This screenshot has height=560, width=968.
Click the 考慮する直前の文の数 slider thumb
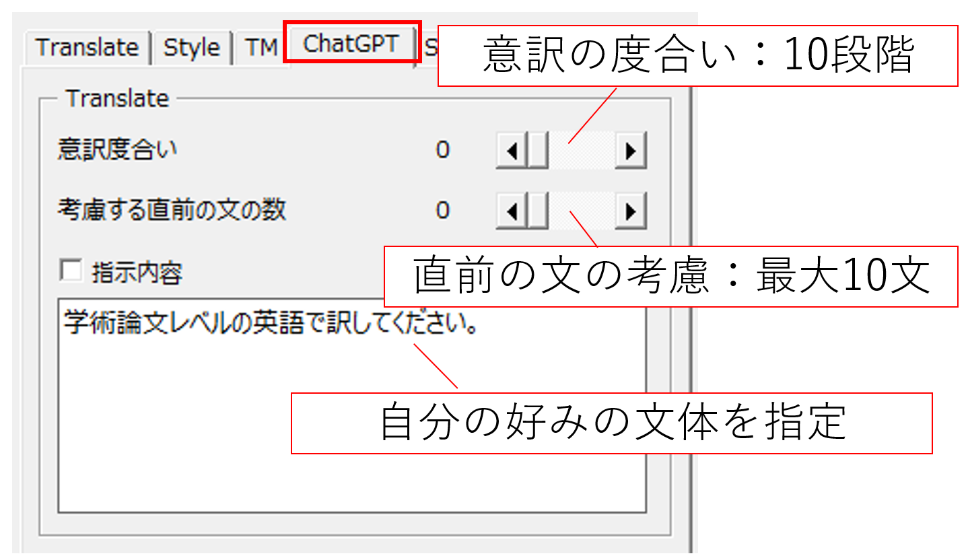tap(537, 211)
